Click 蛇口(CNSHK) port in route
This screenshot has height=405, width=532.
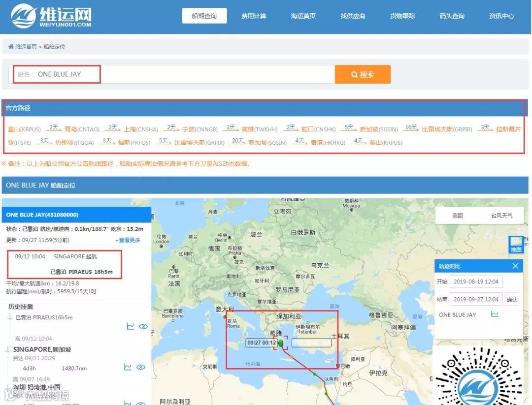point(319,129)
